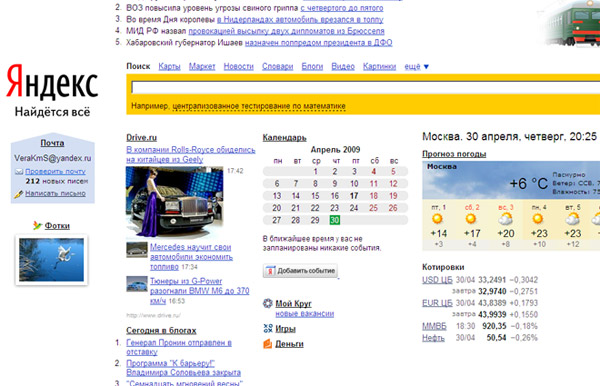Open the Drive.ru heading link
This screenshot has width=600, height=386.
[x=142, y=138]
